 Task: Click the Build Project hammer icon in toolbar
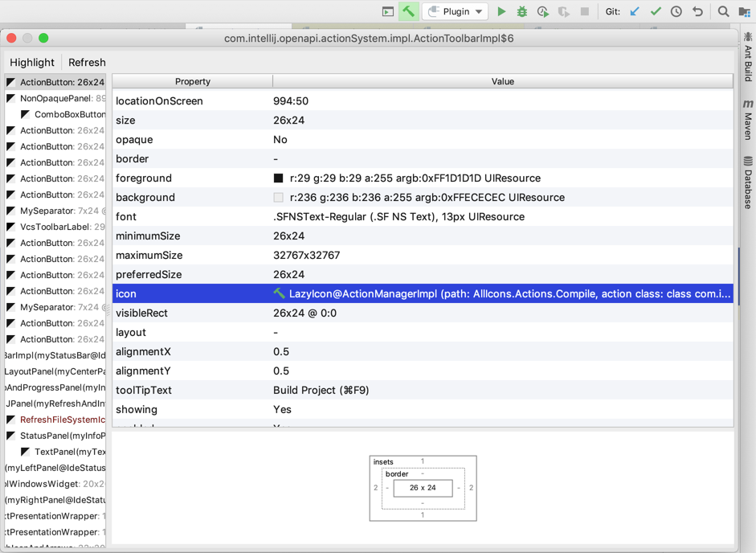click(409, 12)
